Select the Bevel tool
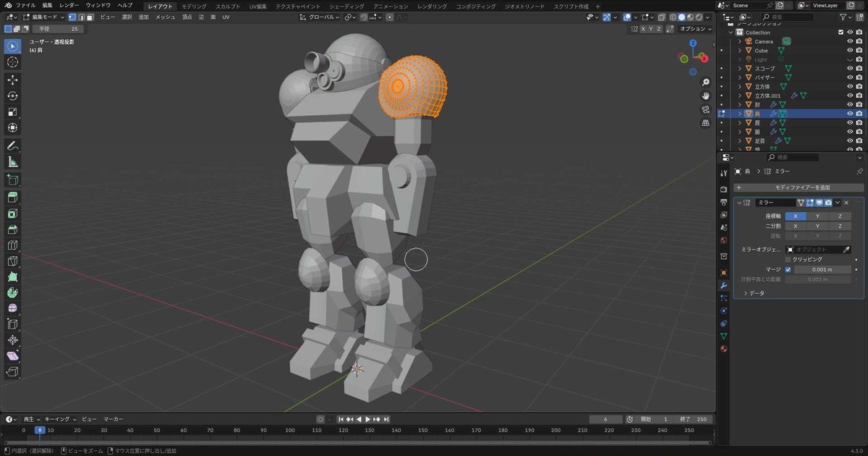 [x=12, y=229]
